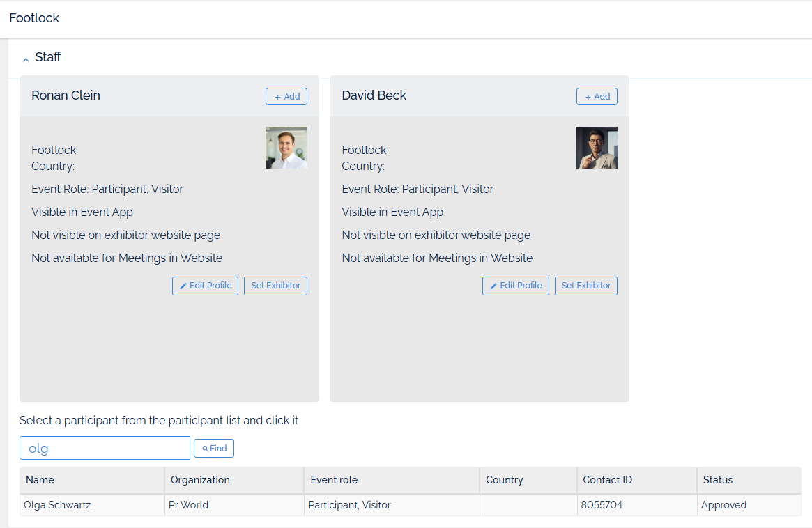Click the upward chevron icon beside Staff
The image size is (812, 528).
click(x=26, y=59)
